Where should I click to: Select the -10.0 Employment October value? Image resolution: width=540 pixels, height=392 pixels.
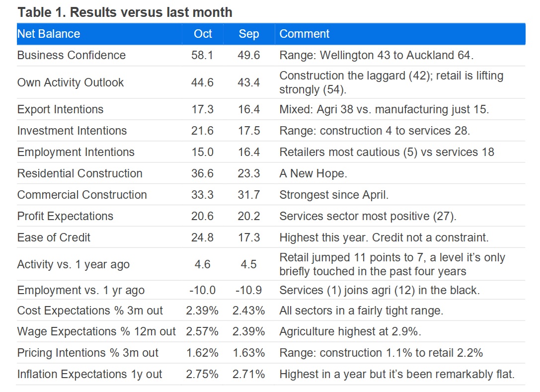point(202,290)
